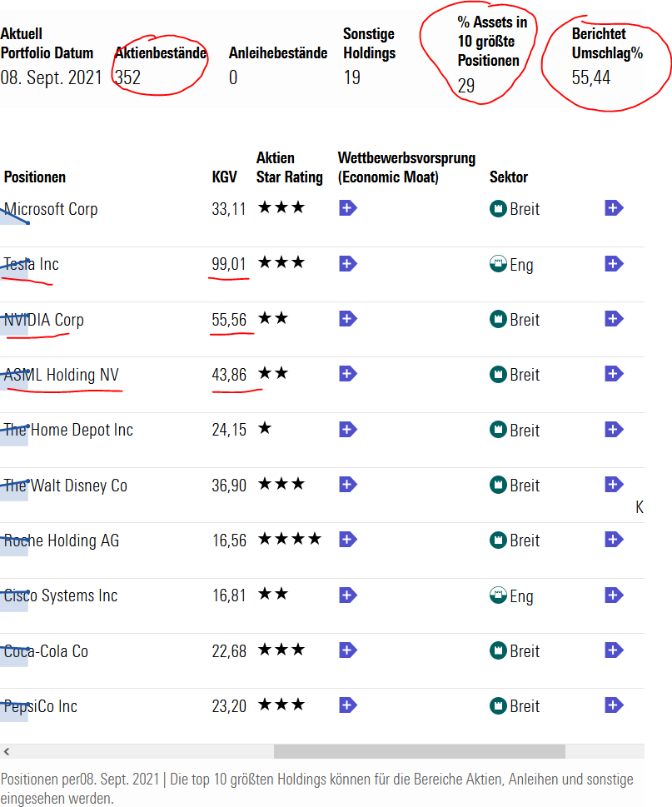The height and width of the screenshot is (807, 672).
Task: Open the Microsoft Corp position link
Action: (51, 210)
